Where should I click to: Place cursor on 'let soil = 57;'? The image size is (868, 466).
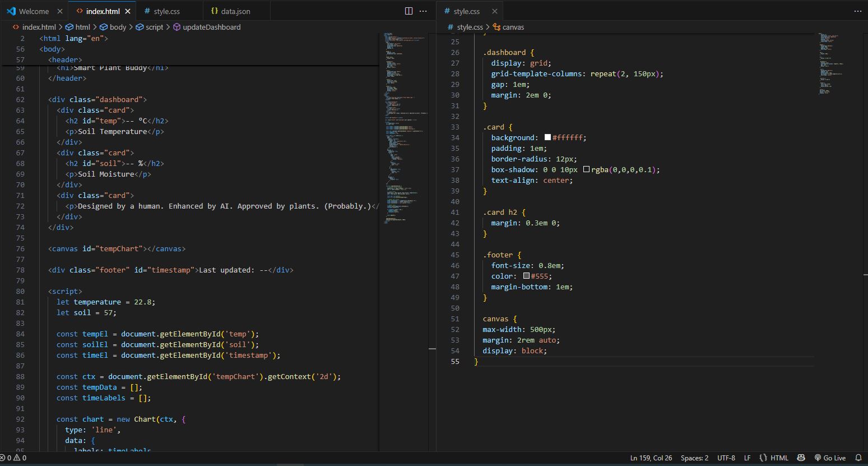(x=86, y=312)
